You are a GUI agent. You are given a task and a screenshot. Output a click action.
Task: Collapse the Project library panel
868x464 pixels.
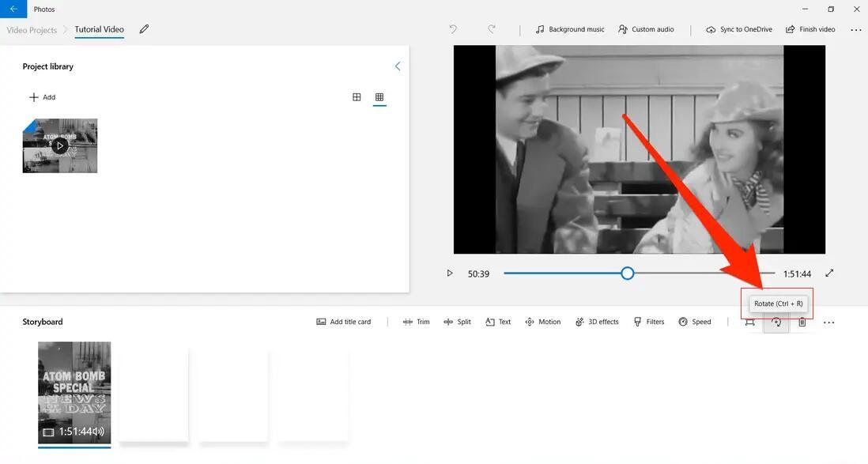pos(398,66)
